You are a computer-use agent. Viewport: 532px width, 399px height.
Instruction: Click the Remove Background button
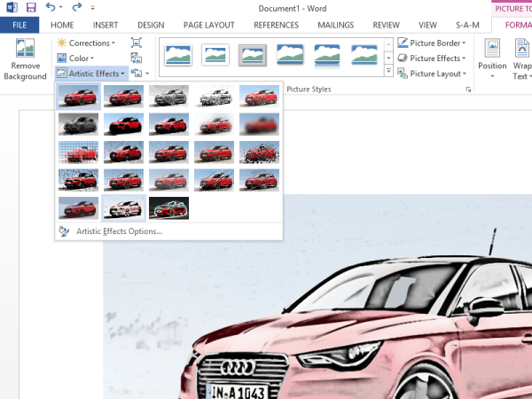(25, 59)
